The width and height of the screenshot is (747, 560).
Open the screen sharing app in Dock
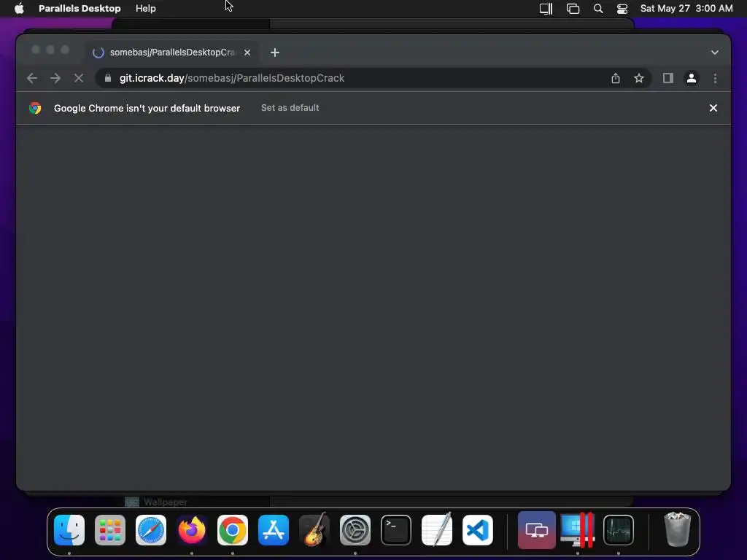pos(537,530)
